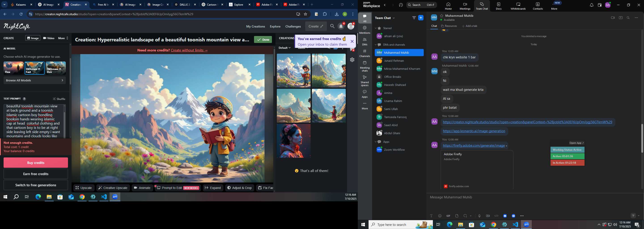Switch to Video create mode
The width and height of the screenshot is (644, 229).
pyautogui.click(x=49, y=38)
